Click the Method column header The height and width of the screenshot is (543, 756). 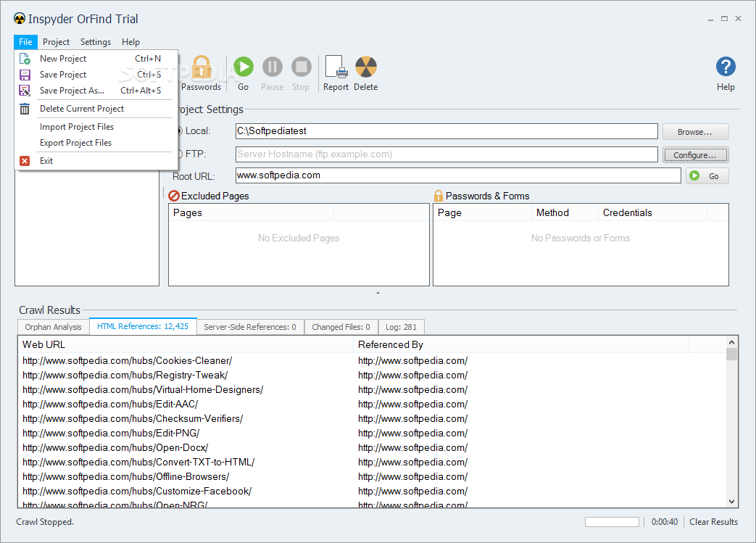pos(565,212)
